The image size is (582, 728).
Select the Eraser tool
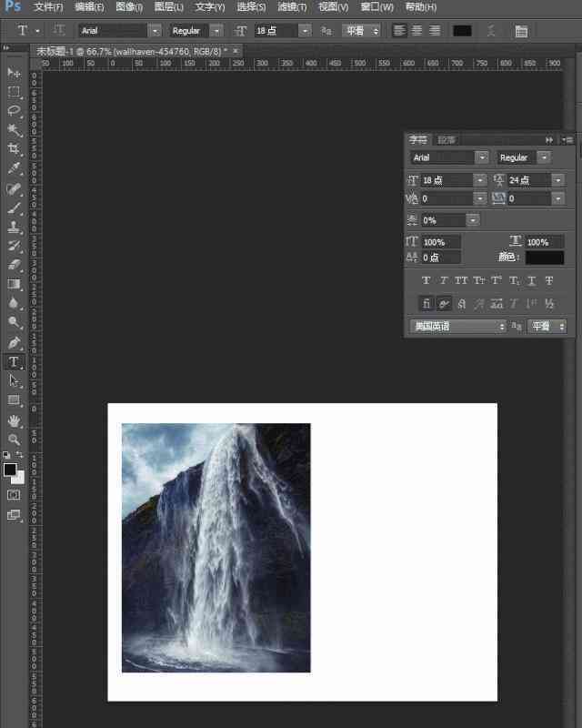pyautogui.click(x=14, y=265)
